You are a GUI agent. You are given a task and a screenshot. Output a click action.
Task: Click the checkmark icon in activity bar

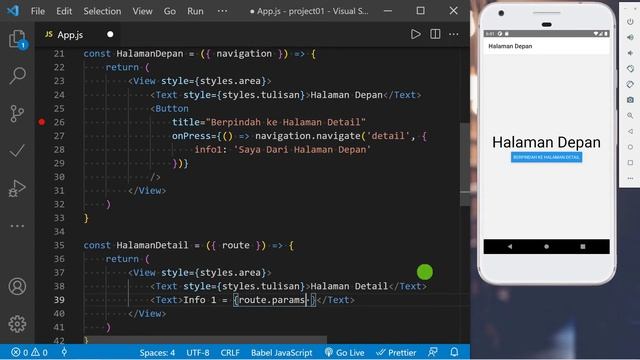coord(17,151)
